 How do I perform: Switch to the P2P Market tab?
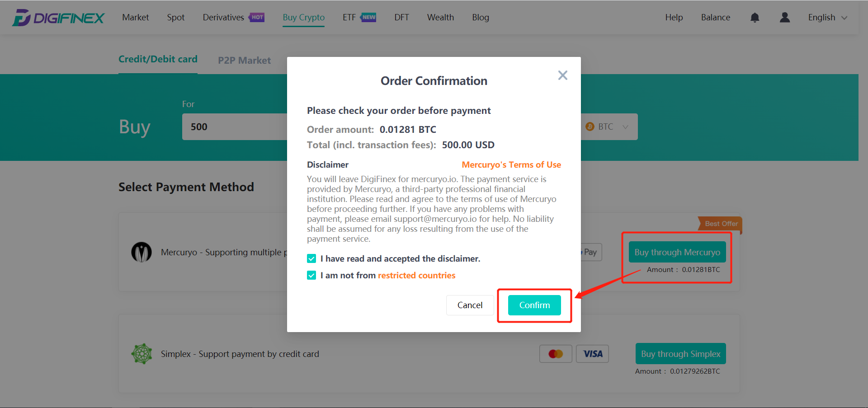pos(244,60)
